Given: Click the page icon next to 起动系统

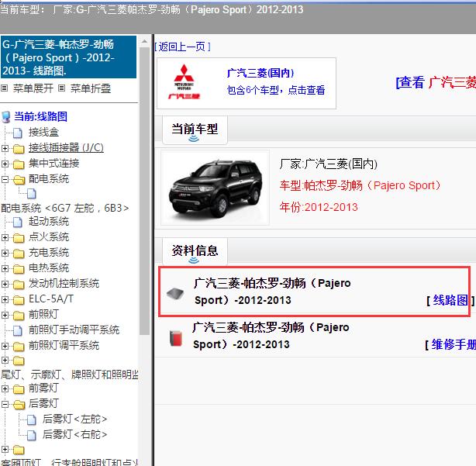Looking at the screenshot, I should 18,222.
